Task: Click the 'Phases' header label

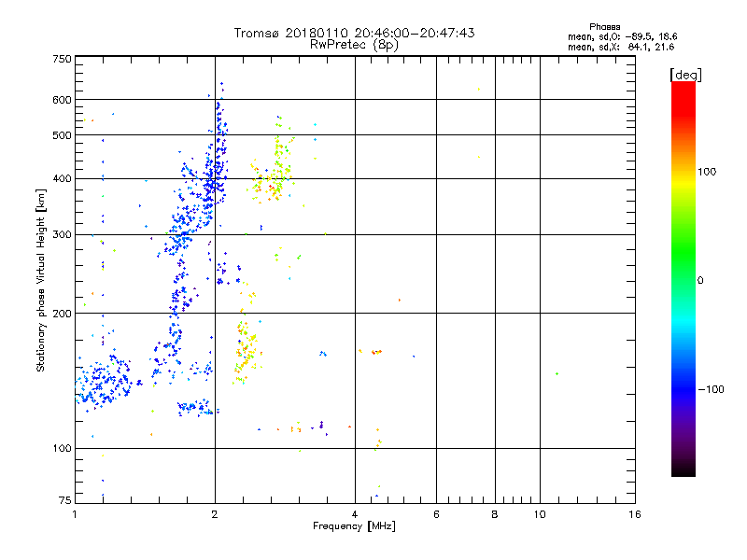Action: pos(604,27)
